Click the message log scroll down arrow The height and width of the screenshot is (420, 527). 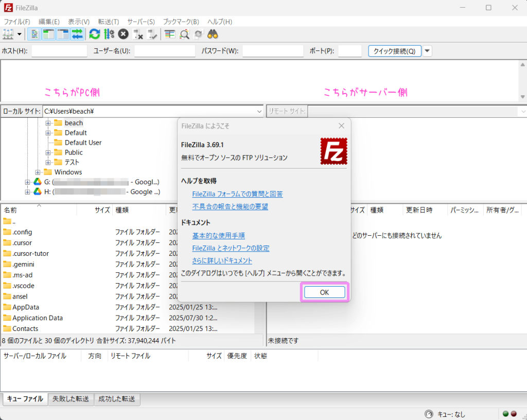(523, 97)
